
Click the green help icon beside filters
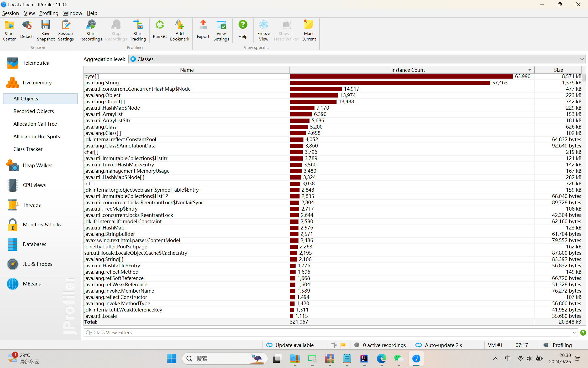coord(583,333)
